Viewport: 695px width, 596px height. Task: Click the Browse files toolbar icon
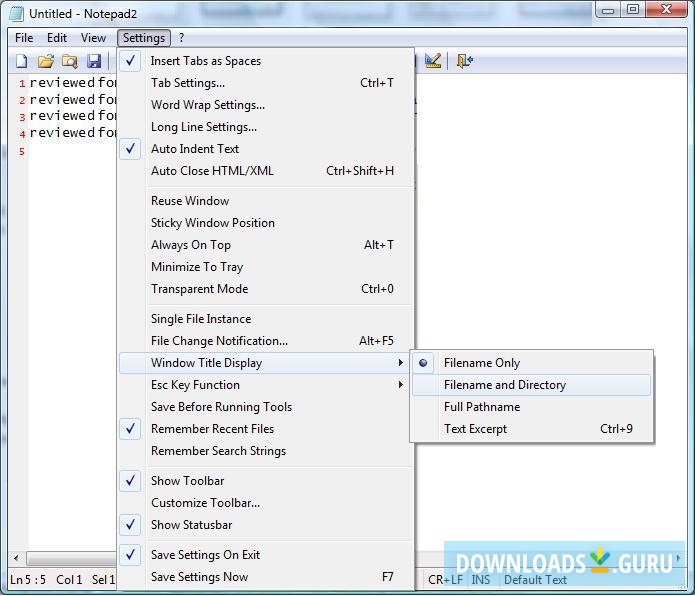point(70,61)
